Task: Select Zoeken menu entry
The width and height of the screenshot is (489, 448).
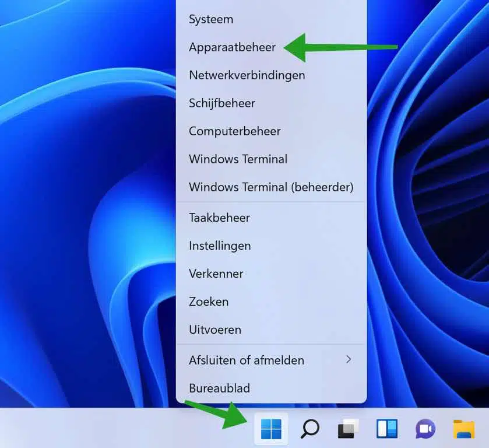Action: tap(272, 302)
